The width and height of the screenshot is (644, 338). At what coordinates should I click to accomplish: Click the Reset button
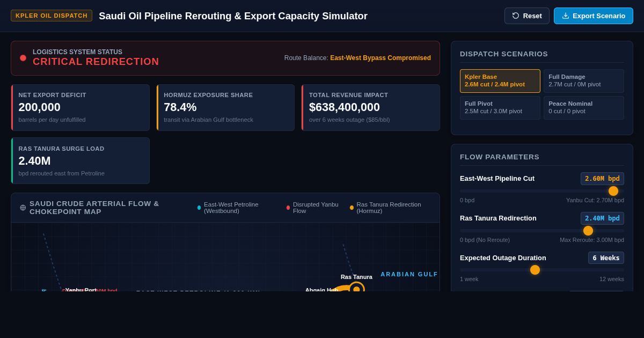pyautogui.click(x=527, y=16)
